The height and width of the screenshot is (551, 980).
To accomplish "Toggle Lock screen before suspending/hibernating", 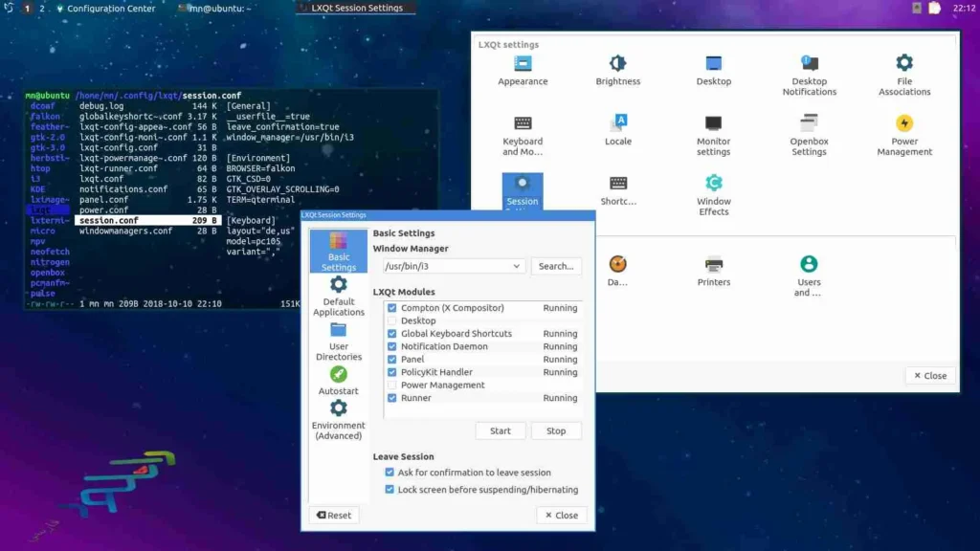I will pyautogui.click(x=390, y=489).
